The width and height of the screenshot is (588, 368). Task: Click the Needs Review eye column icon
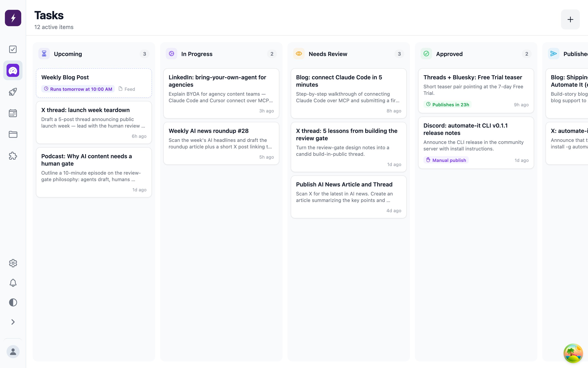click(299, 54)
